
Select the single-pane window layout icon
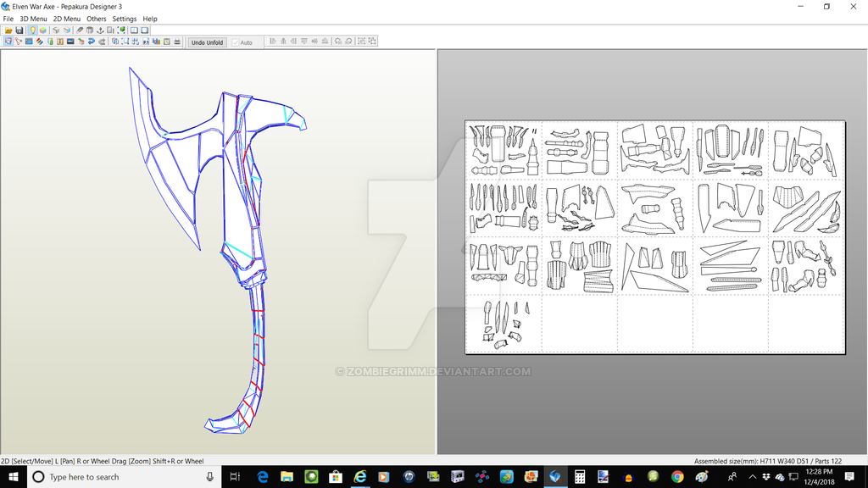pos(144,30)
